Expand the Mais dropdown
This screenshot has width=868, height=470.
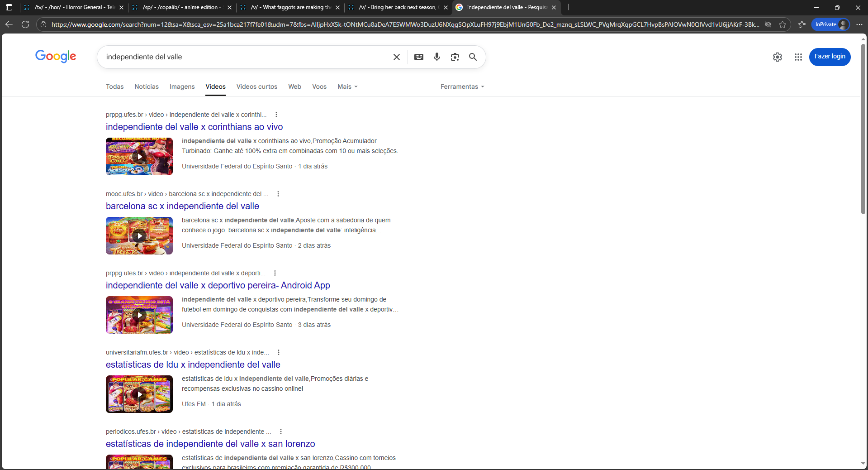click(347, 86)
